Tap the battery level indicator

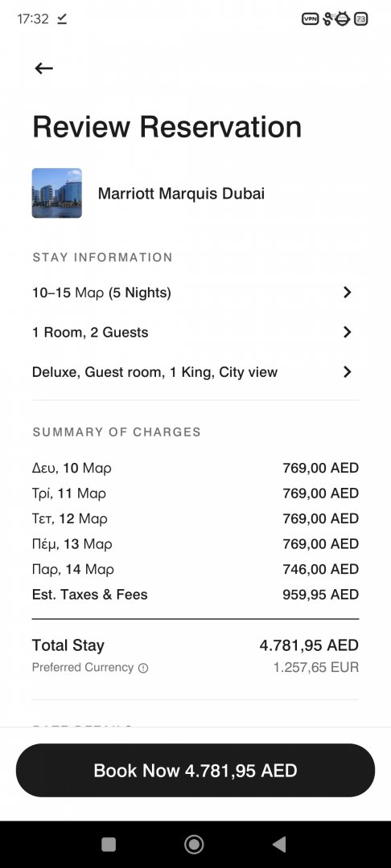(361, 18)
